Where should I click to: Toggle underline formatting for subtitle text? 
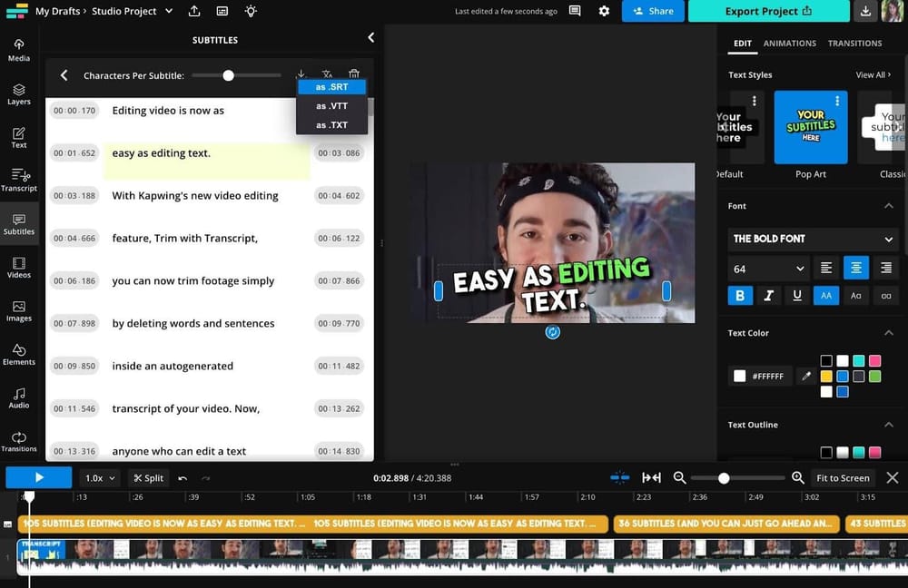797,295
